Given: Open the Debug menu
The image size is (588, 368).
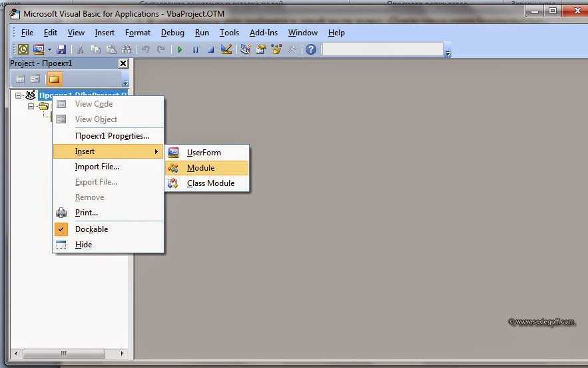Looking at the screenshot, I should 172,33.
